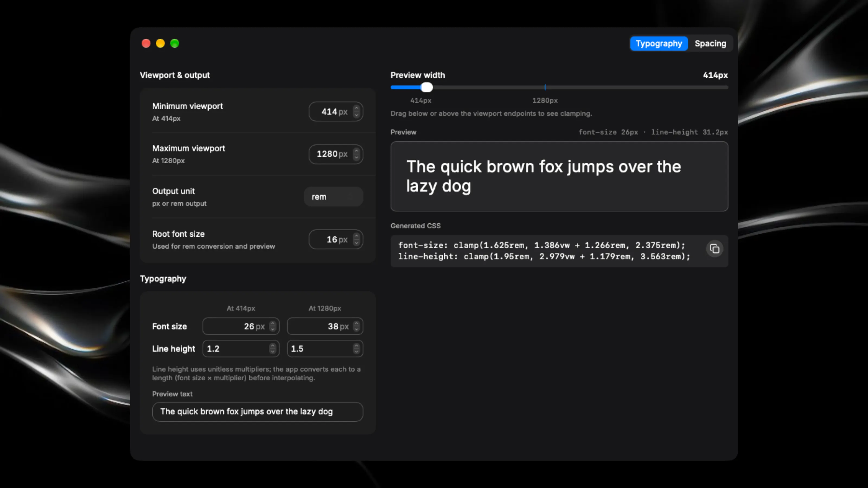Screen dimensions: 868x488
Task: Click the preview sample text box
Action: (559, 176)
